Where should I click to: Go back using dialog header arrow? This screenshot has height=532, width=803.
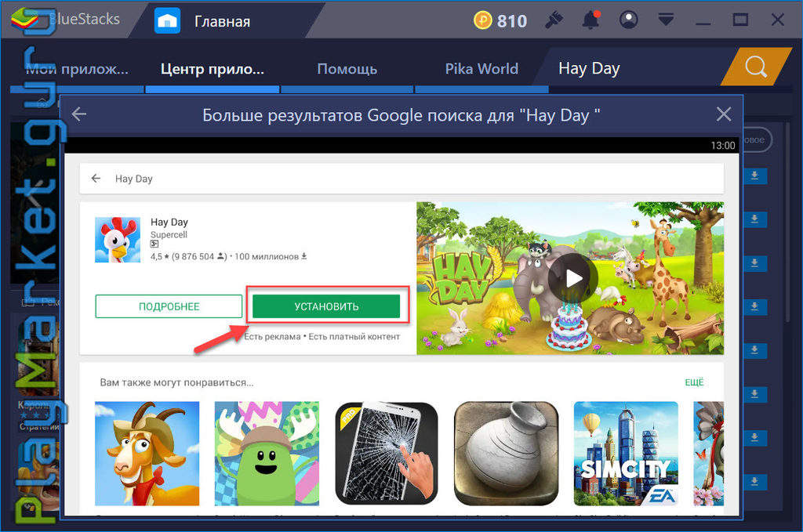79,114
